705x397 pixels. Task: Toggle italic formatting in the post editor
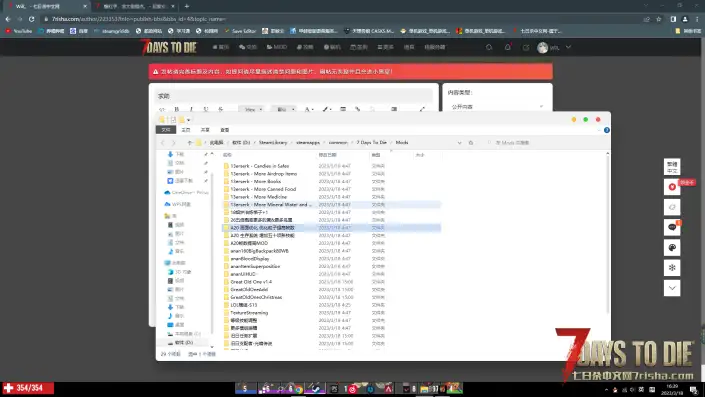coord(191,109)
